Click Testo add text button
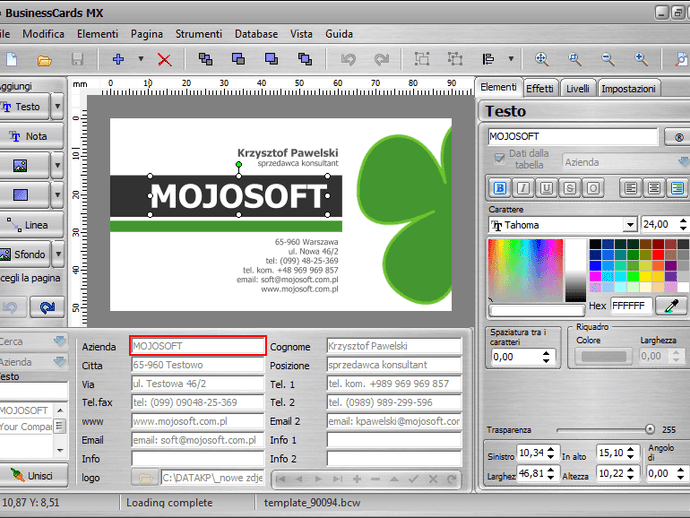Image resolution: width=690 pixels, height=518 pixels. pos(23,106)
